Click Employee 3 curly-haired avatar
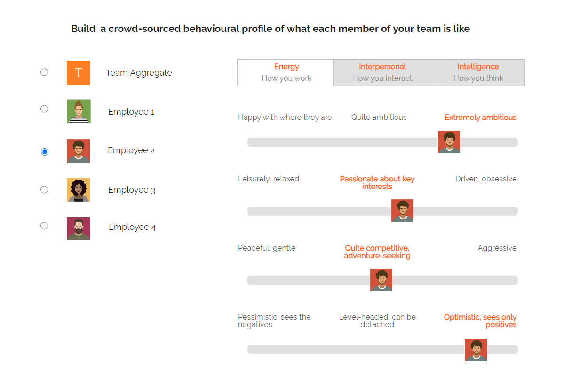Image resolution: width=588 pixels, height=376 pixels. (x=79, y=190)
